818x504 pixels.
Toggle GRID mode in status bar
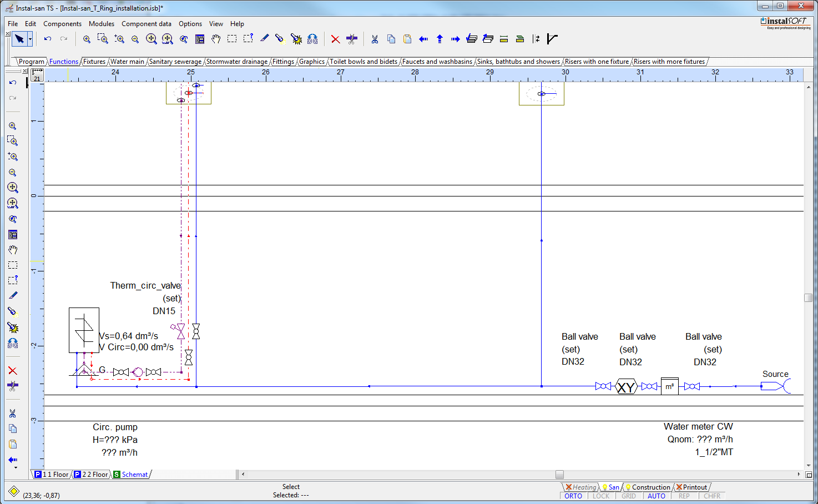629,496
